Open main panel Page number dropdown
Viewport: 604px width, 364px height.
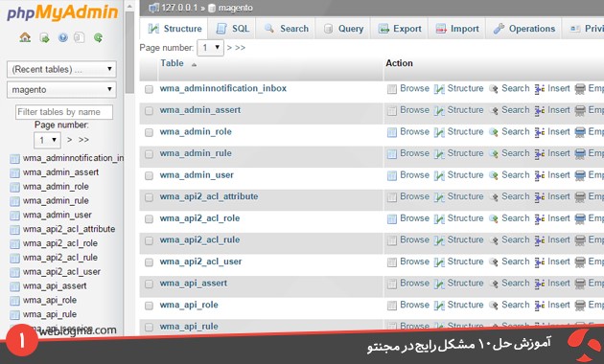[x=210, y=48]
